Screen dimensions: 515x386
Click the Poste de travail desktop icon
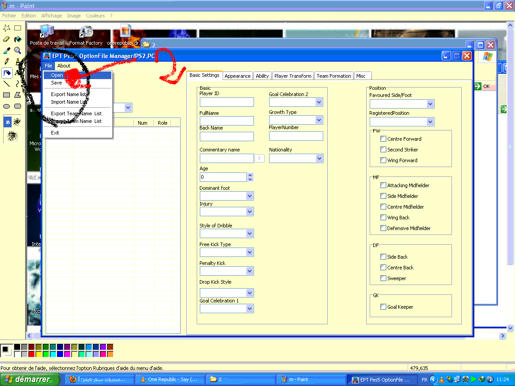point(47,32)
